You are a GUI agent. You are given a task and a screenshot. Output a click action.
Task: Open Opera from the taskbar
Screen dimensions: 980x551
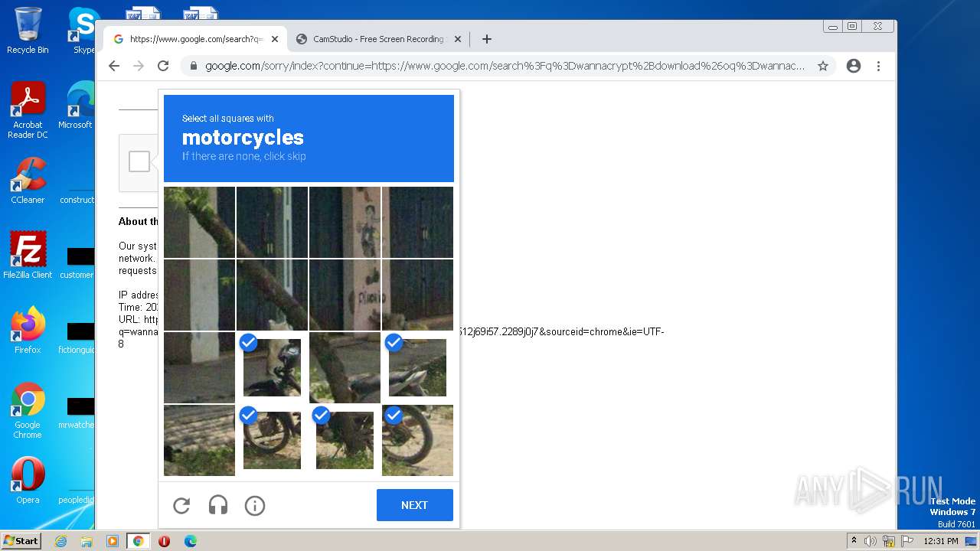coord(164,541)
